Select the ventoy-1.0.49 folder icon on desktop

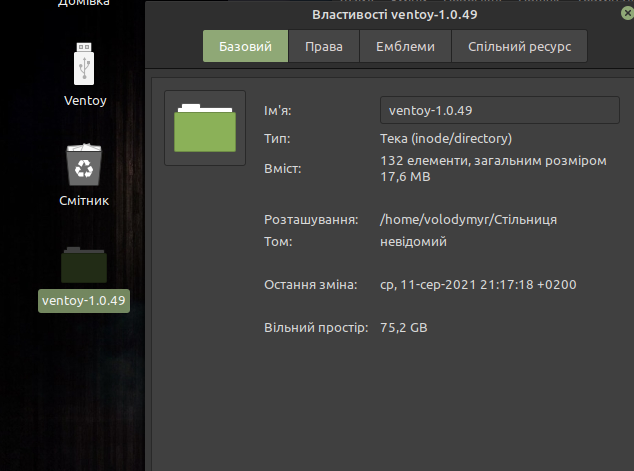pos(84,265)
